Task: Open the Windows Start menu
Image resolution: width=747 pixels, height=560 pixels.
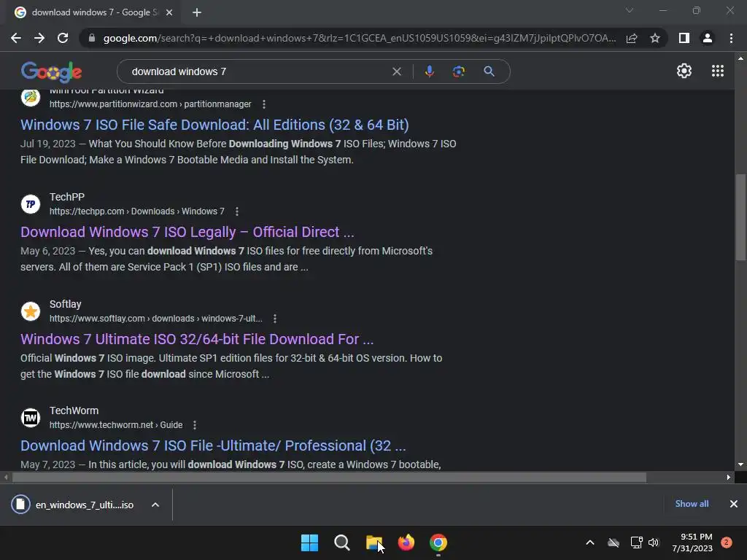Action: coord(309,542)
